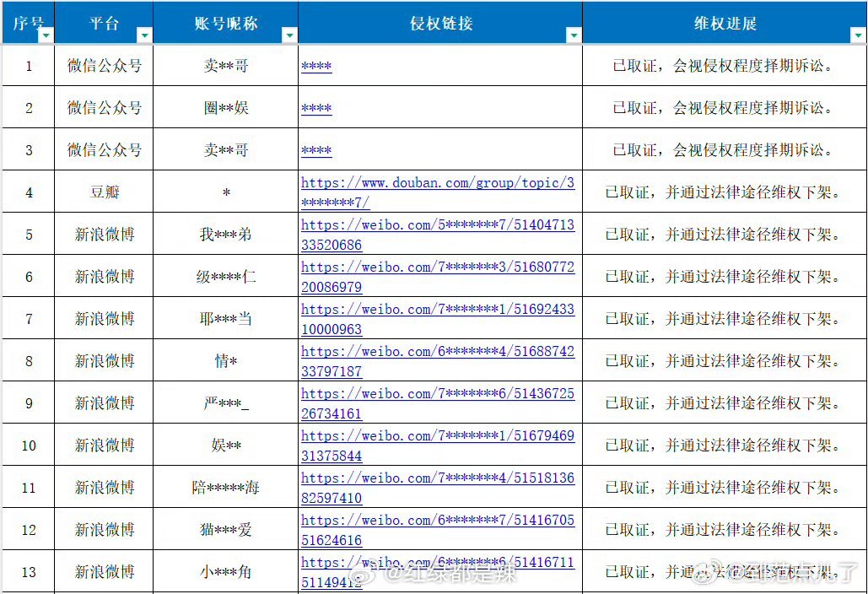This screenshot has height=594, width=868.
Task: Select row 11 status 已取证，并通过法律途径维权下架
Action: (725, 487)
